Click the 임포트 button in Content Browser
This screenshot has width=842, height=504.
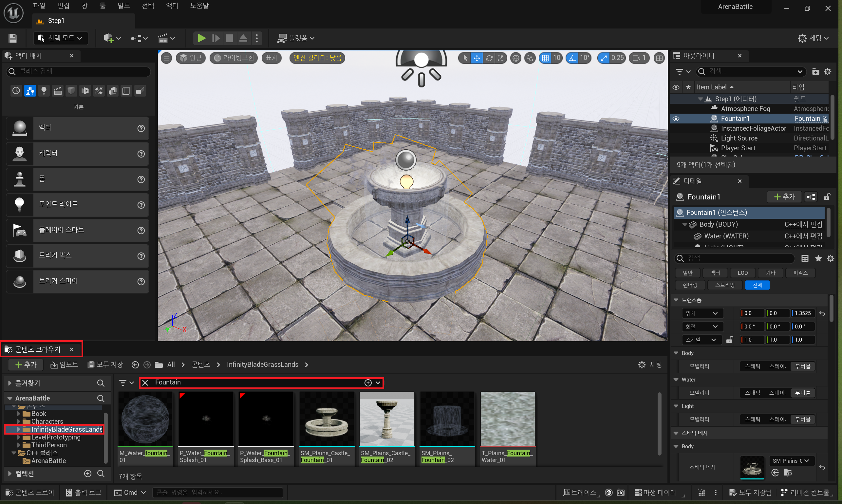(65, 364)
